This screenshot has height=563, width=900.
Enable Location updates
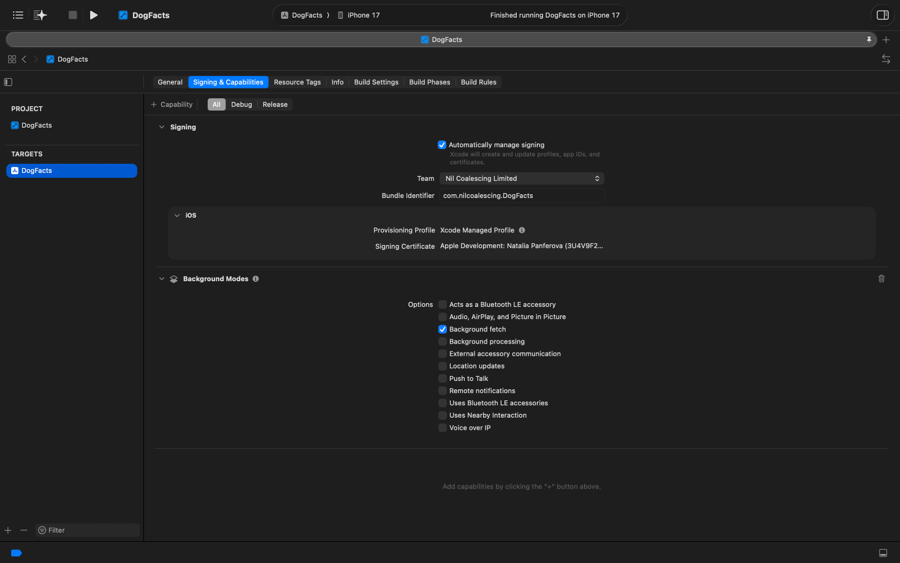(443, 366)
